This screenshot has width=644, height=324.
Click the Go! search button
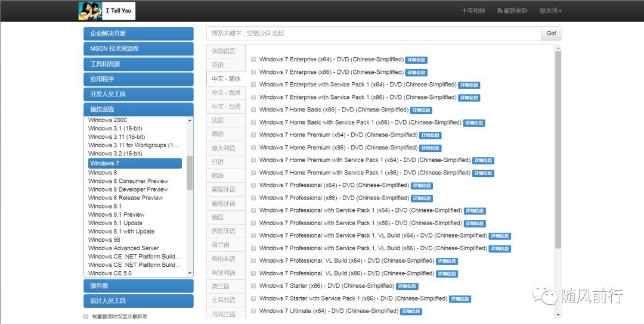(551, 33)
